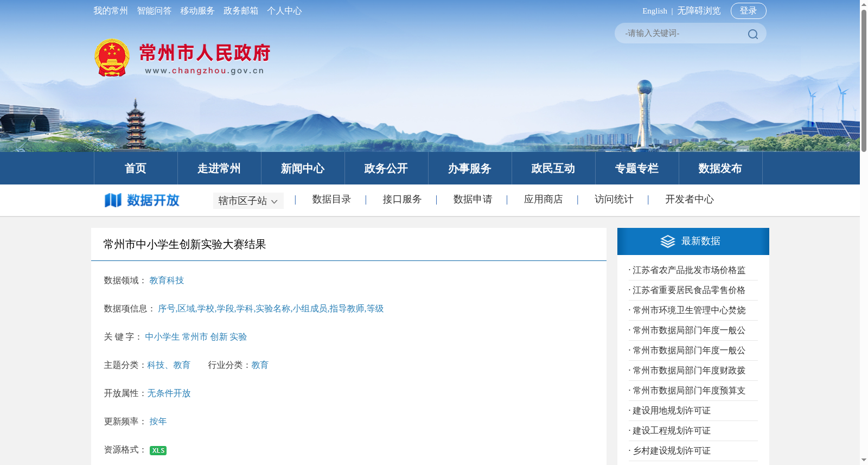The width and height of the screenshot is (868, 465).
Task: Click the 常州市人民政府 site title
Action: (205, 53)
